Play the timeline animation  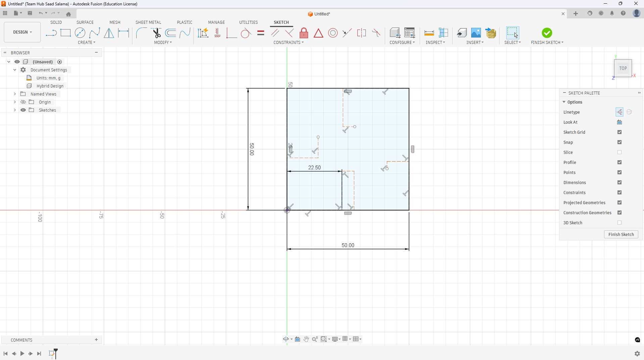point(22,354)
